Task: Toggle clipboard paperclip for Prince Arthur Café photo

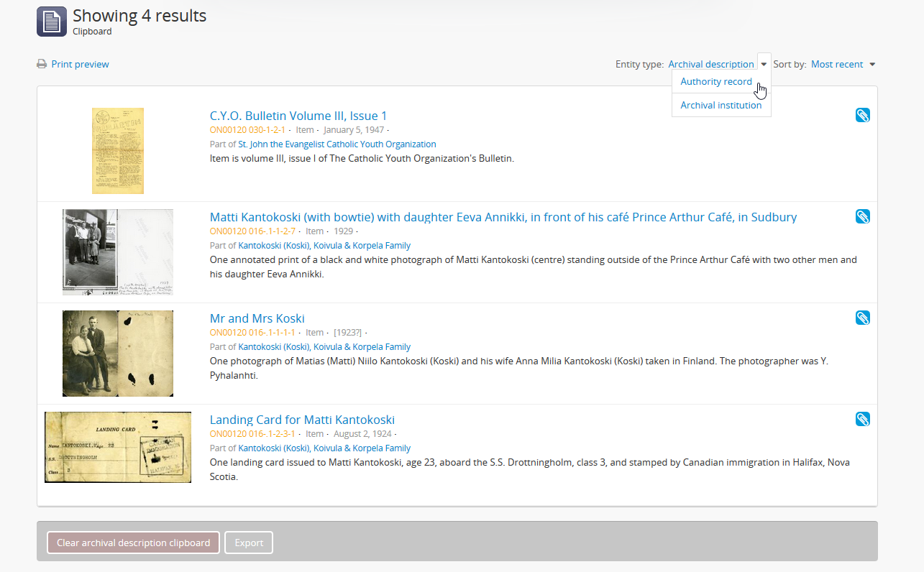Action: coord(862,216)
